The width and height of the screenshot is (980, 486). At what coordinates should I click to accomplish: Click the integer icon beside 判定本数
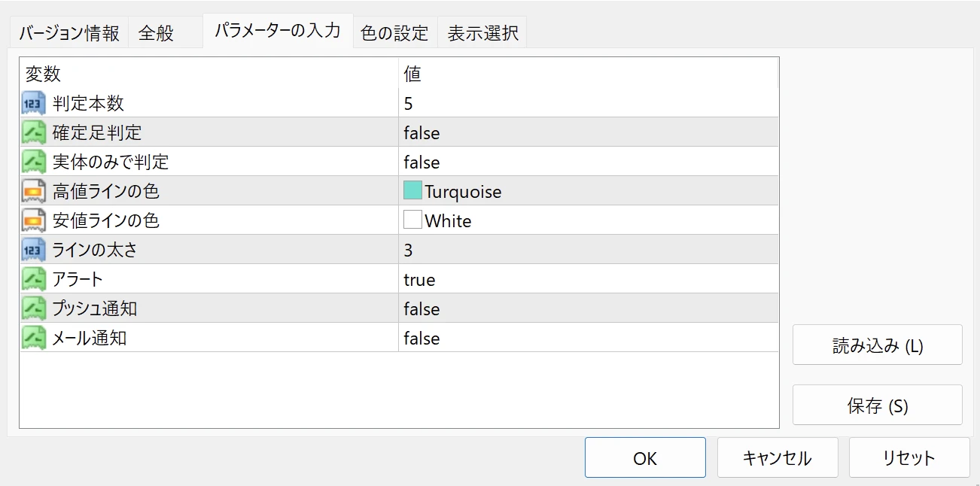pyautogui.click(x=34, y=103)
